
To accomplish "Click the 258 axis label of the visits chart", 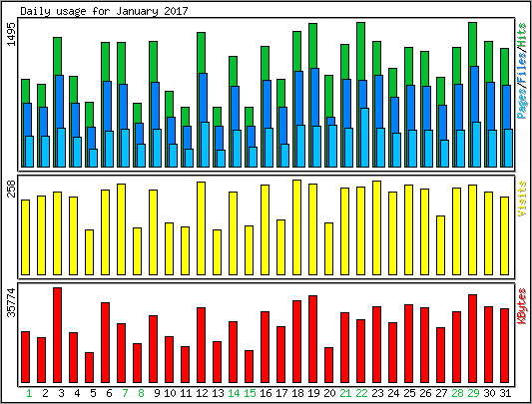I will tap(12, 189).
